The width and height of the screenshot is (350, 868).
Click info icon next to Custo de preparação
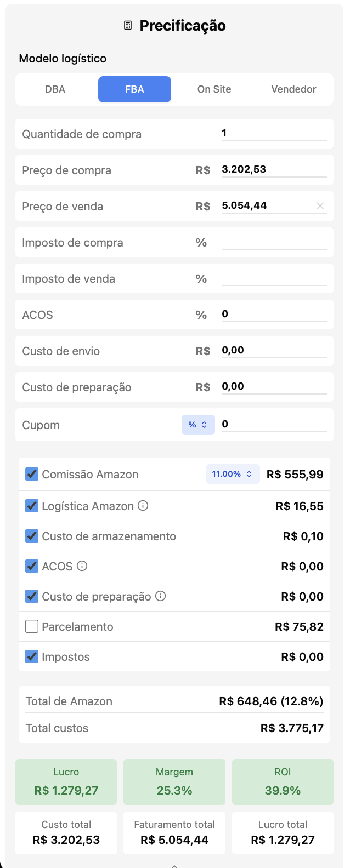coord(160,596)
